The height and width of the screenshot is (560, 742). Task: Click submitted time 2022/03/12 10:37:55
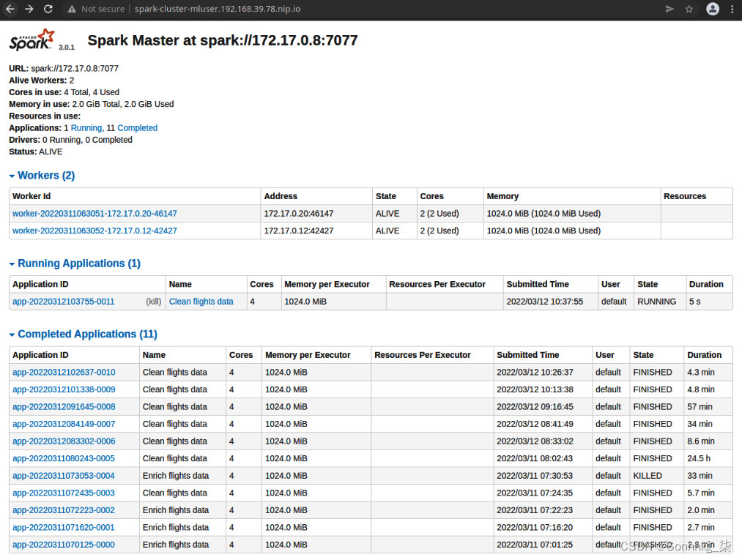[x=545, y=302]
